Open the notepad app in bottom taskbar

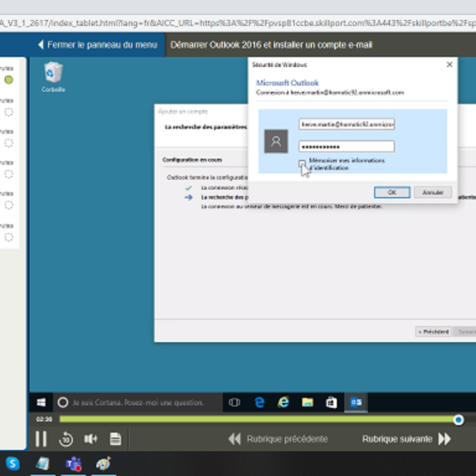[x=43, y=464]
